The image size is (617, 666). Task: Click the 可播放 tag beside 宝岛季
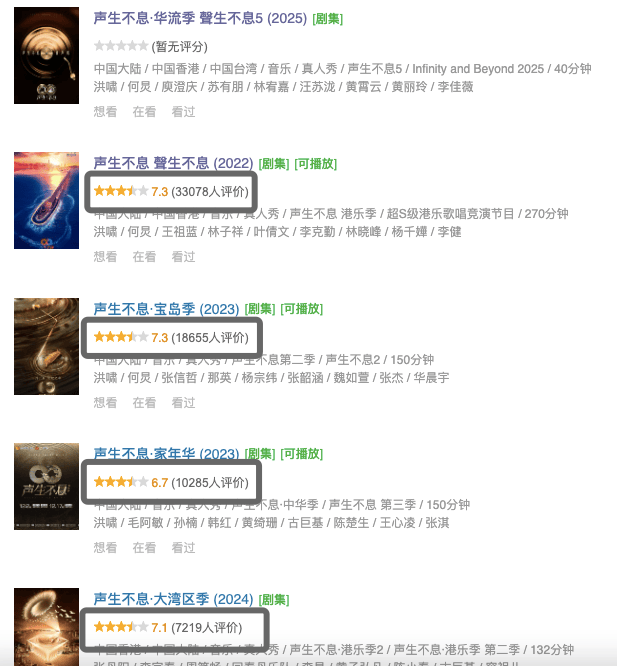[x=301, y=309]
